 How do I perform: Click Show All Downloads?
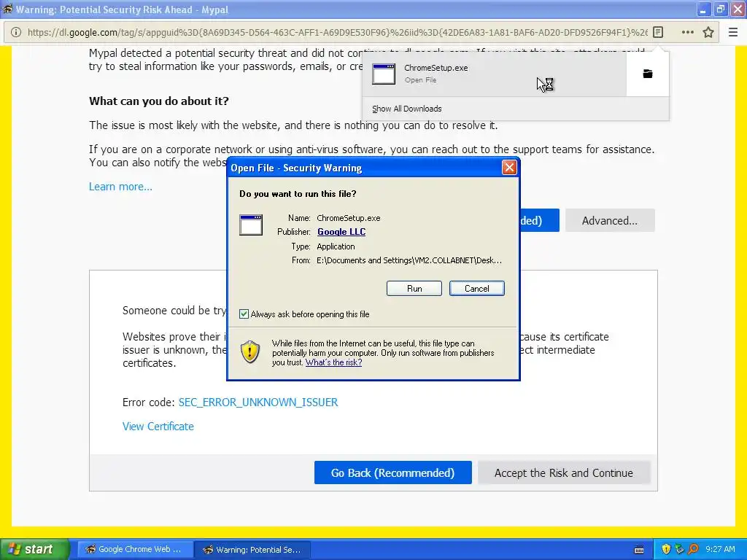407,109
